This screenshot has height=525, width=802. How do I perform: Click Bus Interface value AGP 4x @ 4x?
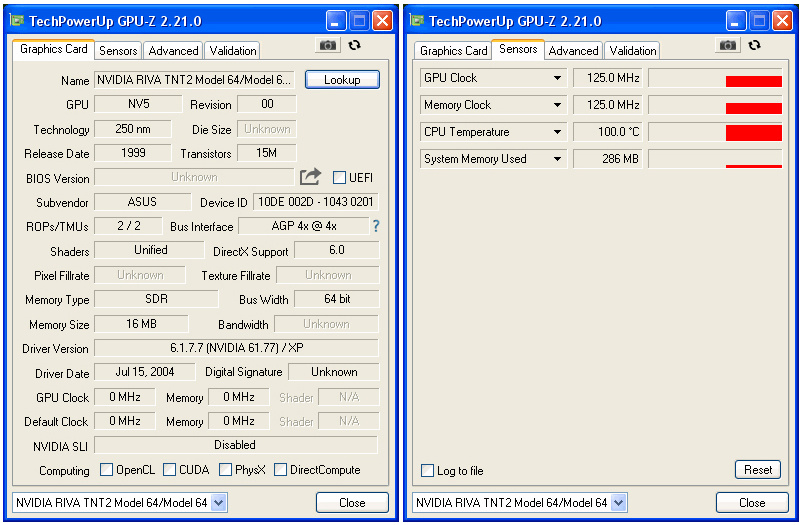[304, 226]
